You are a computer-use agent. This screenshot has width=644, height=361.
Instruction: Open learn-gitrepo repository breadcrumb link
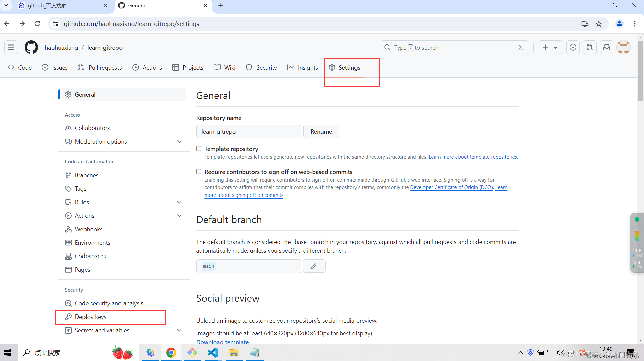pyautogui.click(x=105, y=48)
